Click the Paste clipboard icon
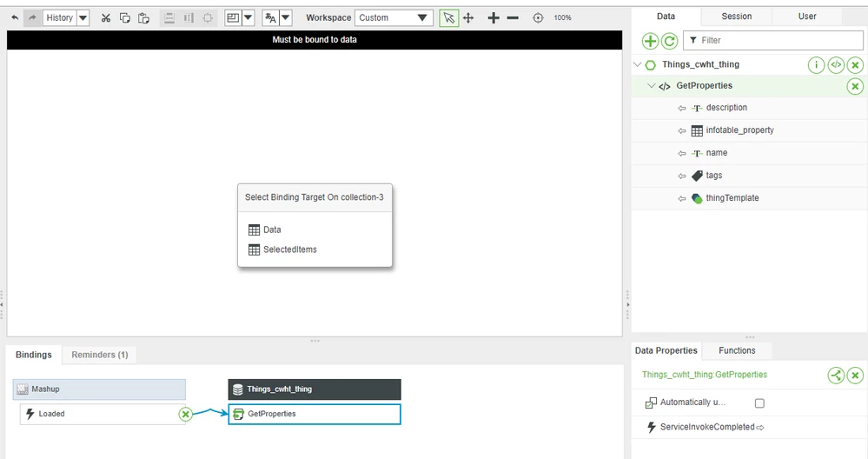This screenshot has height=459, width=868. 144,17
